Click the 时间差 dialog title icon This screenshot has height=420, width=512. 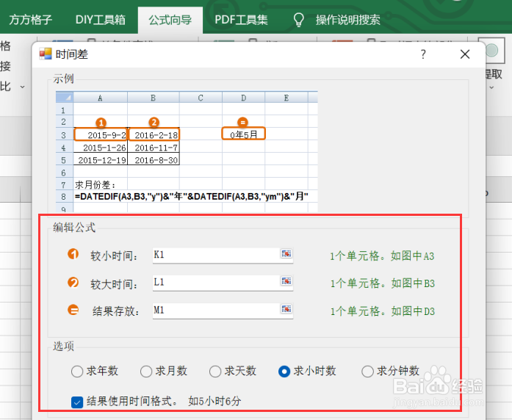point(46,54)
